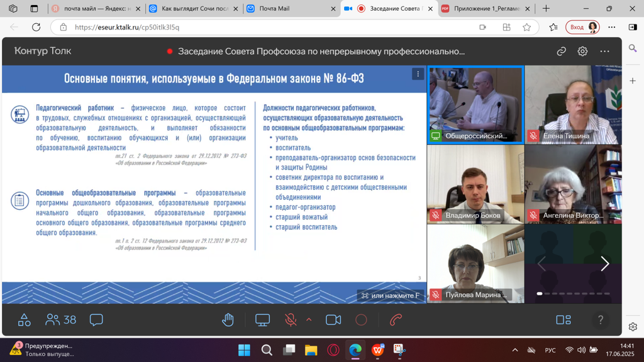This screenshot has width=644, height=362.
Task: Click the Вход sign-in button
Action: (582, 27)
